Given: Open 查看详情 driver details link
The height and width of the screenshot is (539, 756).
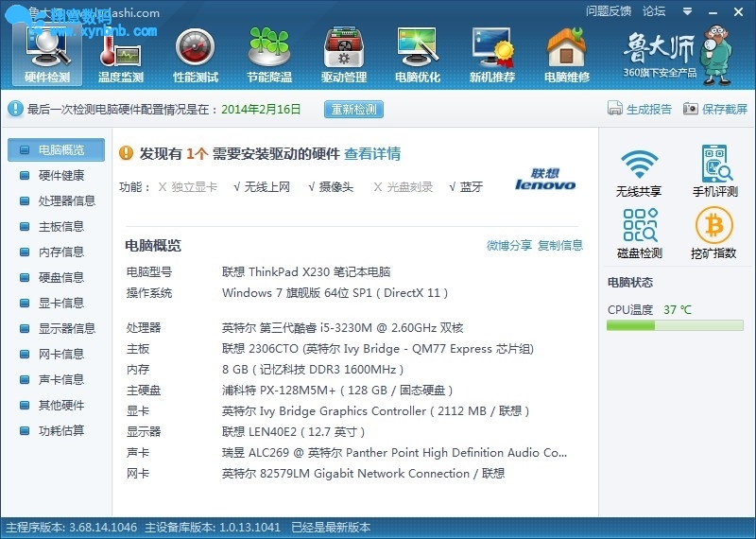Looking at the screenshot, I should click(x=372, y=154).
